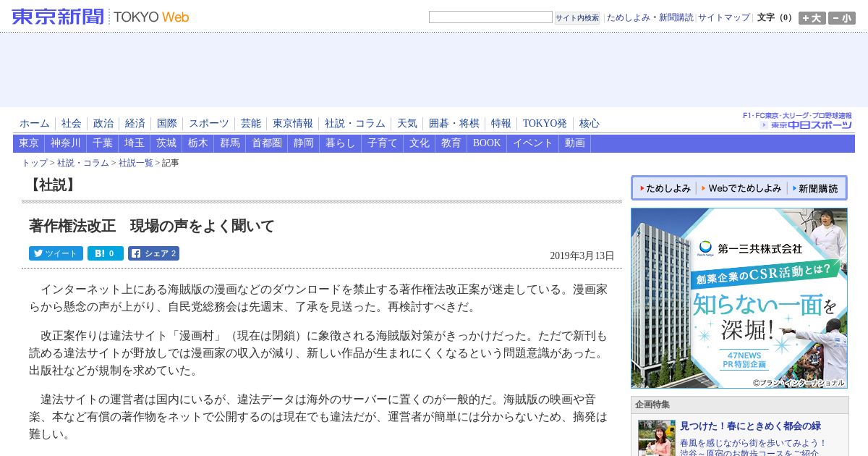Open the 社会 section

pos(72,124)
